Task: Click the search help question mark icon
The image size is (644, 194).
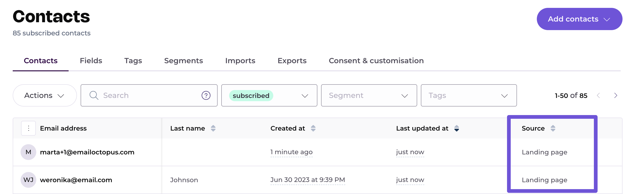Action: pyautogui.click(x=206, y=96)
